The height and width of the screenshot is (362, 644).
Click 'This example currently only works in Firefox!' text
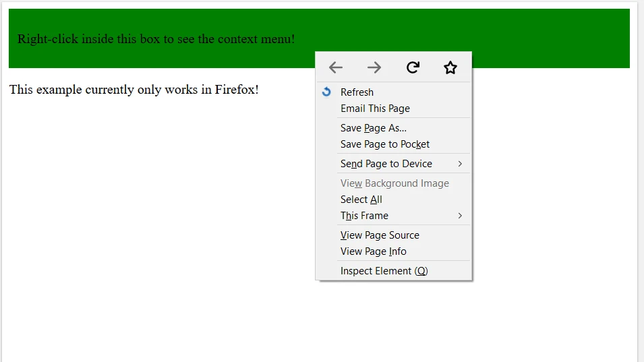click(x=134, y=90)
